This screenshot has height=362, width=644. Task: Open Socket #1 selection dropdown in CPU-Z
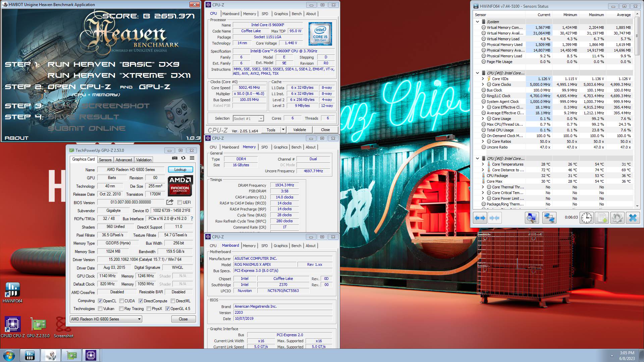[248, 119]
